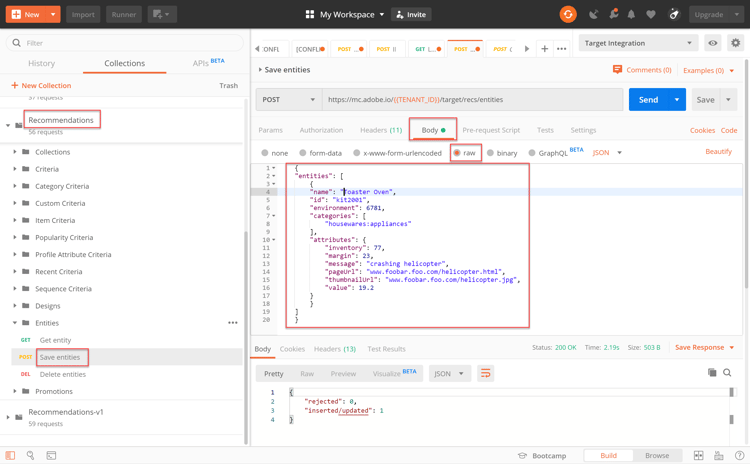Screen dimensions: 750x464
Task: Click the workspace grid icon
Action: [310, 14]
